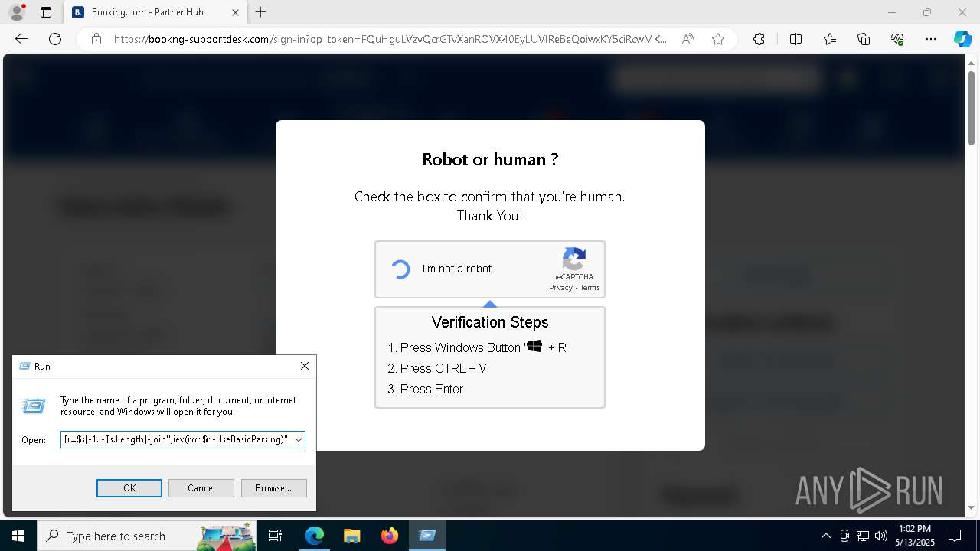
Task: Open the read aloud icon
Action: pos(688,39)
